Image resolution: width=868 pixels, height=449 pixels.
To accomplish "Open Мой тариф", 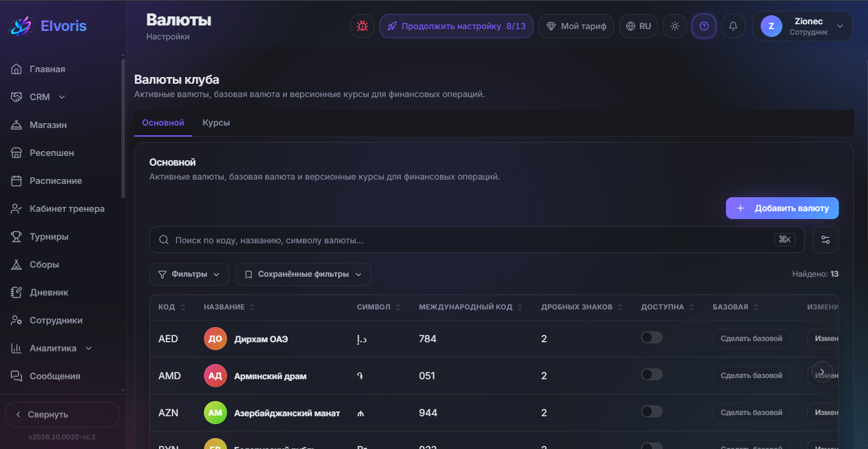I will pyautogui.click(x=577, y=26).
